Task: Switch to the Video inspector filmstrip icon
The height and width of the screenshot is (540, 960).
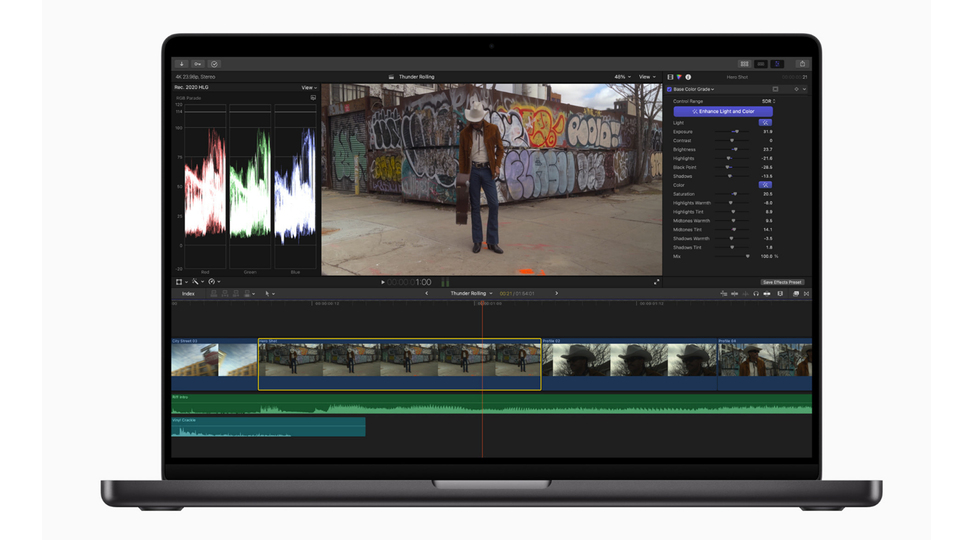Action: (670, 77)
